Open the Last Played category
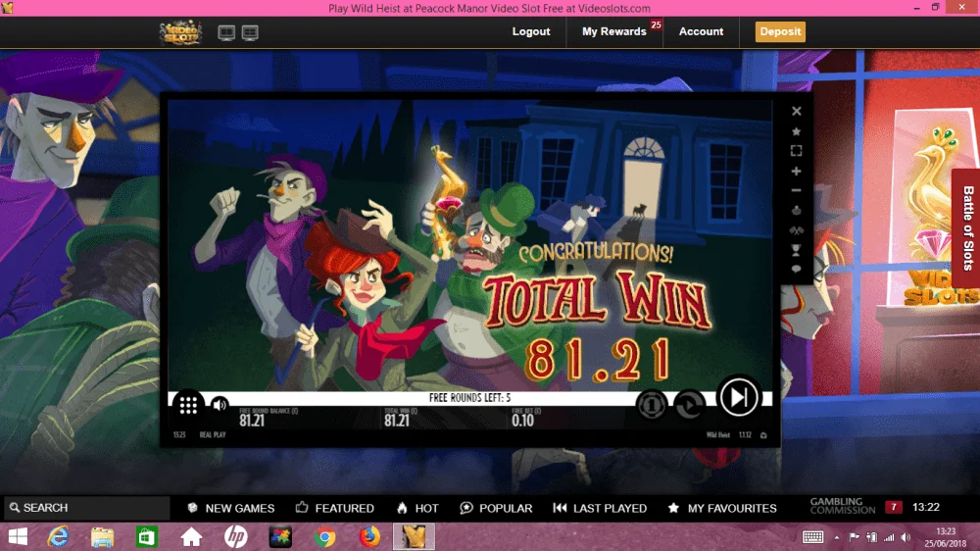The width and height of the screenshot is (980, 551). point(600,508)
